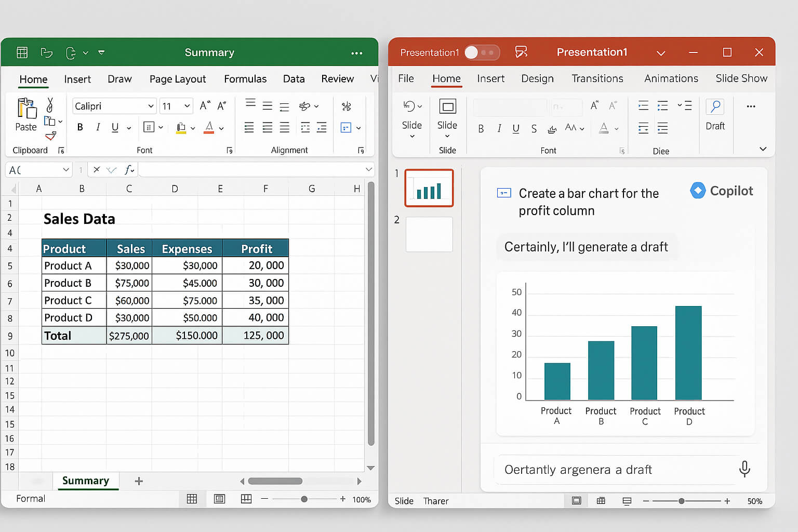Open the PowerPoint File menu

[406, 78]
